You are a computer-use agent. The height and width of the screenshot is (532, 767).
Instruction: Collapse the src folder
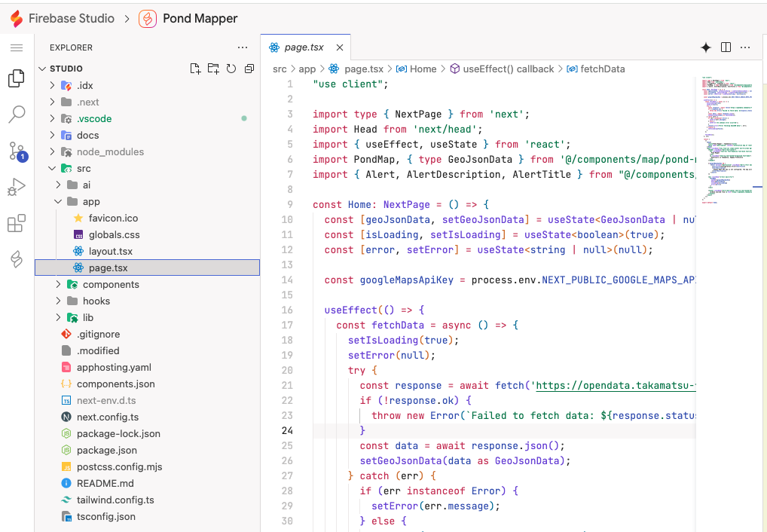[52, 168]
